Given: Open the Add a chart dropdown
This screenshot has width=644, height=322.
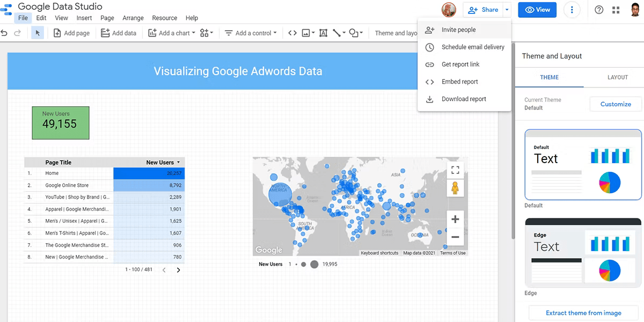Looking at the screenshot, I should tap(171, 33).
